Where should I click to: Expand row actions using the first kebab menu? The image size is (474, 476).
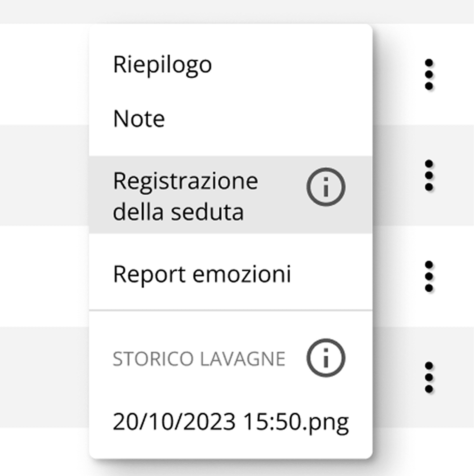coord(429,74)
